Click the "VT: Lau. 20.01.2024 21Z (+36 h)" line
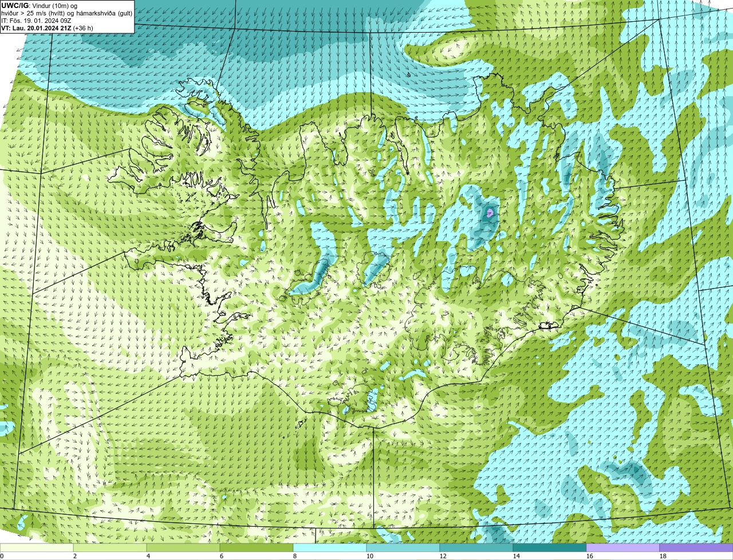Screen dimensions: 733x560 [x=47, y=27]
